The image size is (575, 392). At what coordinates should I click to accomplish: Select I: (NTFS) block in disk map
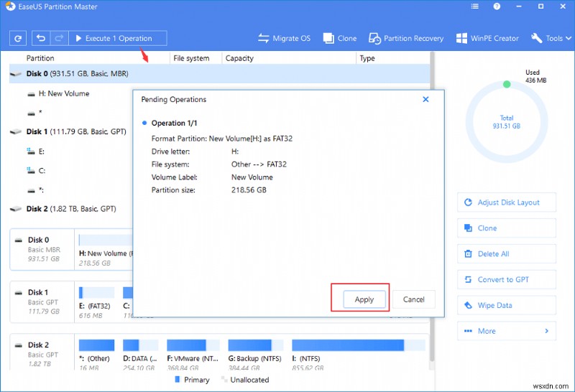(x=358, y=355)
